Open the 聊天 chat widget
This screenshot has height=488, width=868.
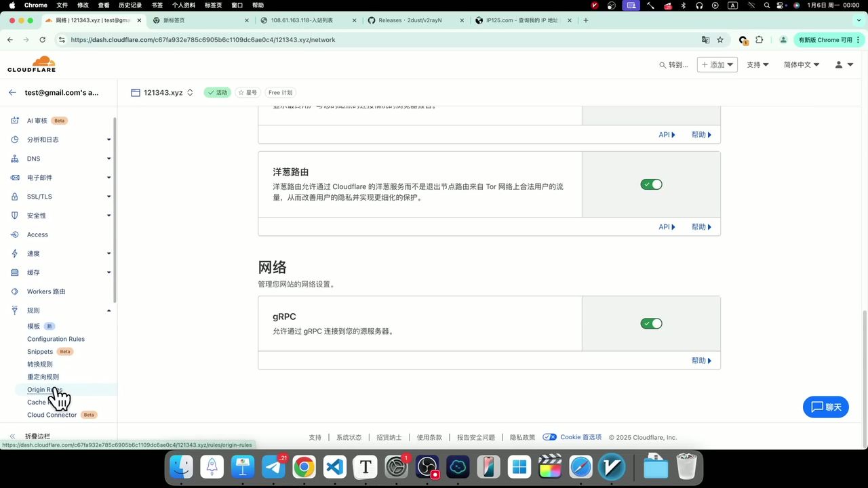tap(825, 407)
